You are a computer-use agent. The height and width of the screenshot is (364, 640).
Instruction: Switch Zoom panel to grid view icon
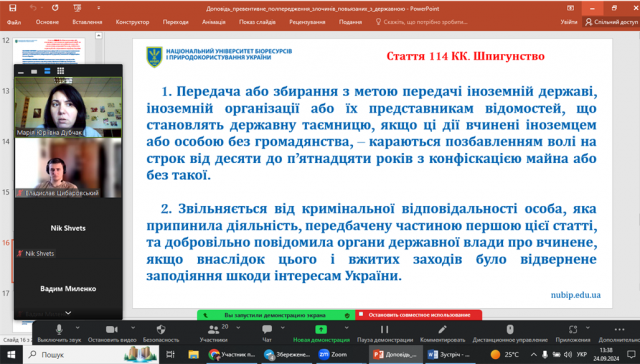60,71
